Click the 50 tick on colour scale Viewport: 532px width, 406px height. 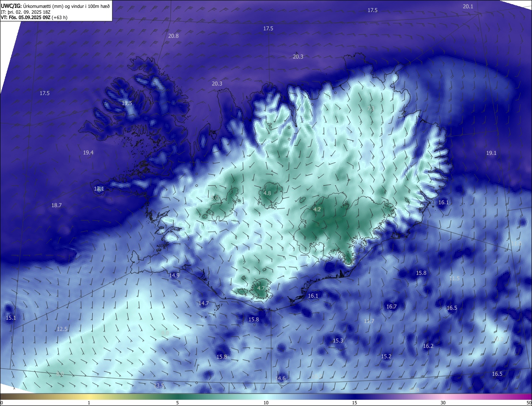[x=529, y=403]
